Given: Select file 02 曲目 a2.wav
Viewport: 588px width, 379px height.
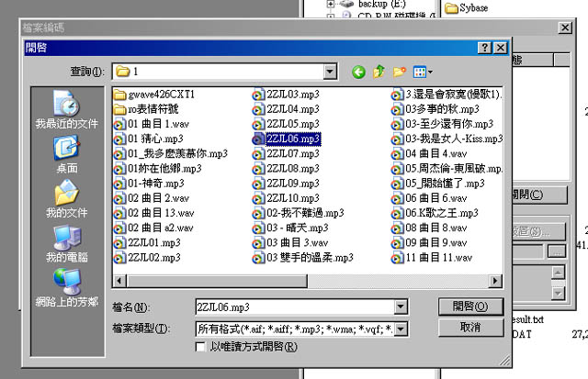Looking at the screenshot, I should coord(153,229).
